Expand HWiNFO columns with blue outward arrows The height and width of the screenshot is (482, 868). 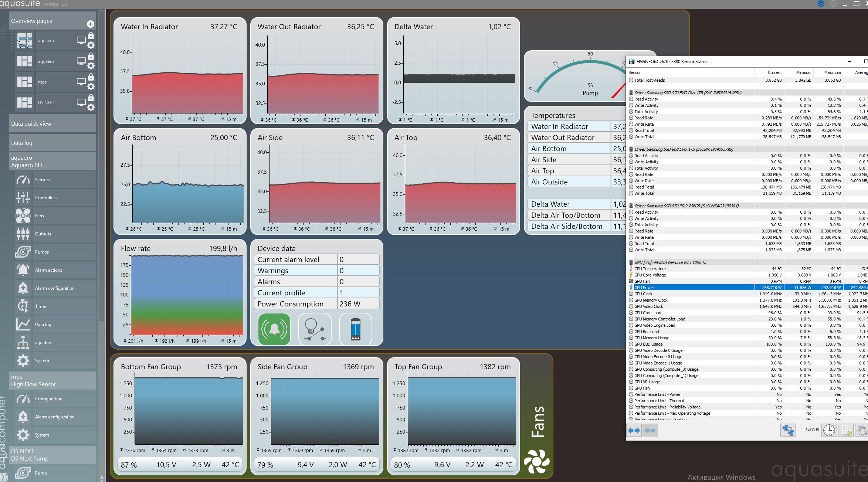pos(634,430)
